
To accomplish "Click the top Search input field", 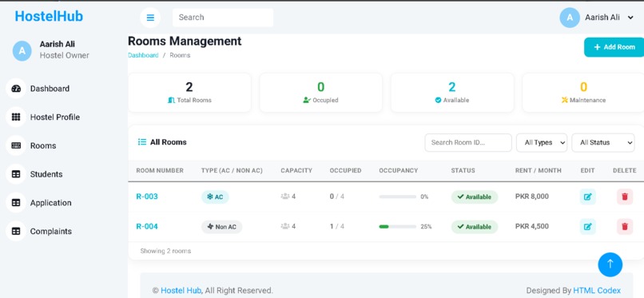I will [x=223, y=18].
